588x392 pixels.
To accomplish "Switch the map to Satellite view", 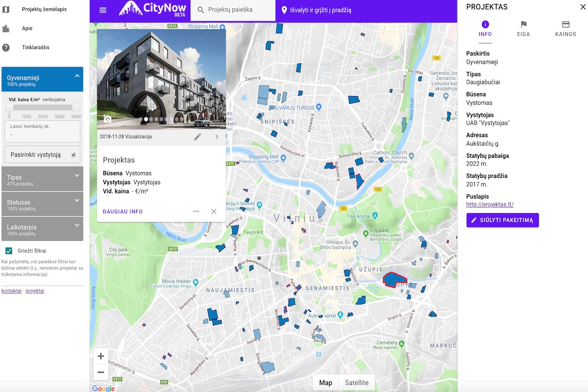I will 357,383.
